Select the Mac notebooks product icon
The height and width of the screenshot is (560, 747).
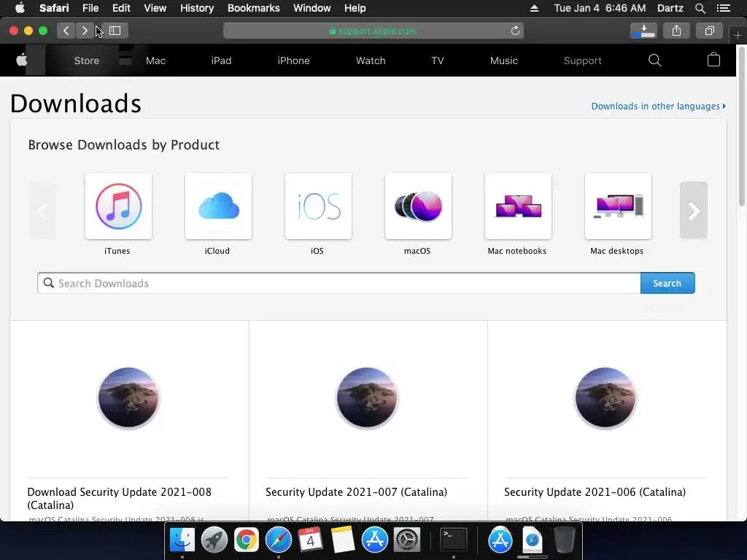click(519, 206)
